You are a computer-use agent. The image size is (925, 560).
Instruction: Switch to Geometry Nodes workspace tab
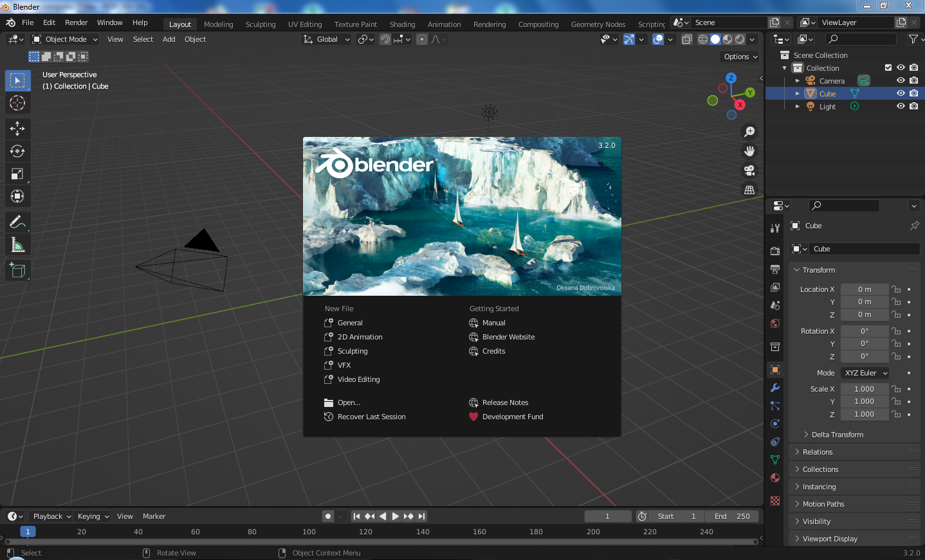(598, 24)
